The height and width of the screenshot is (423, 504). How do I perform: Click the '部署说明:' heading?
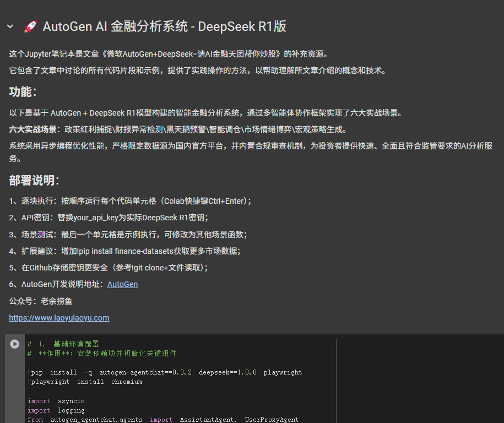click(34, 180)
